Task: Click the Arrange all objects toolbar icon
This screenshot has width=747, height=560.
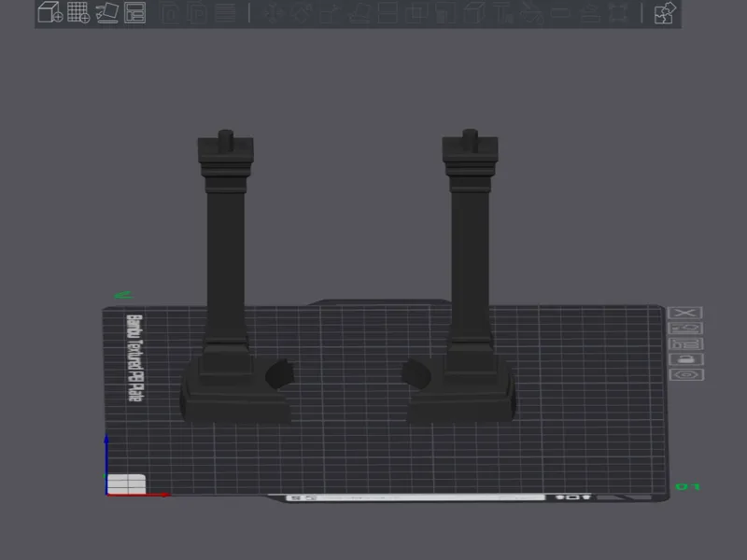Action: click(x=134, y=12)
